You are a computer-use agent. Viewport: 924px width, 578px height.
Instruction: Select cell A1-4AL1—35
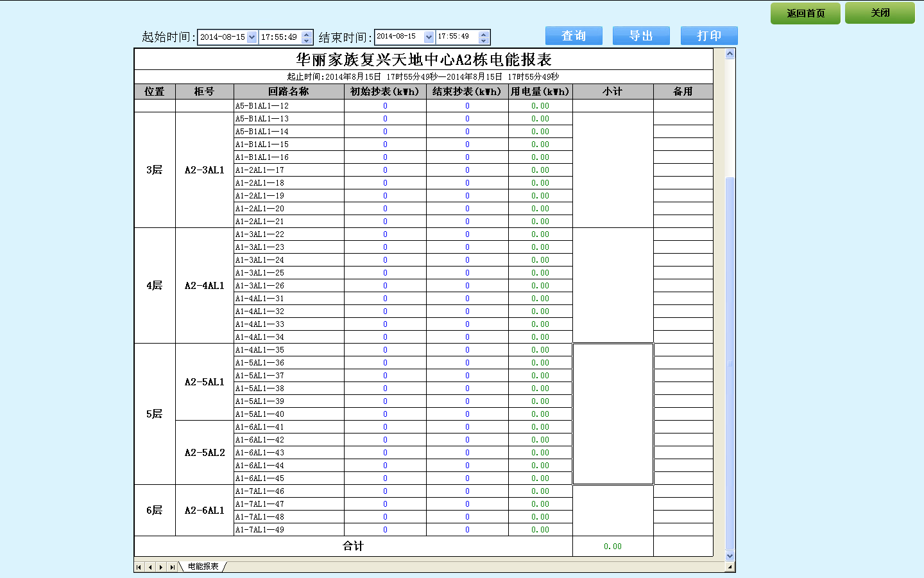pyautogui.click(x=289, y=350)
